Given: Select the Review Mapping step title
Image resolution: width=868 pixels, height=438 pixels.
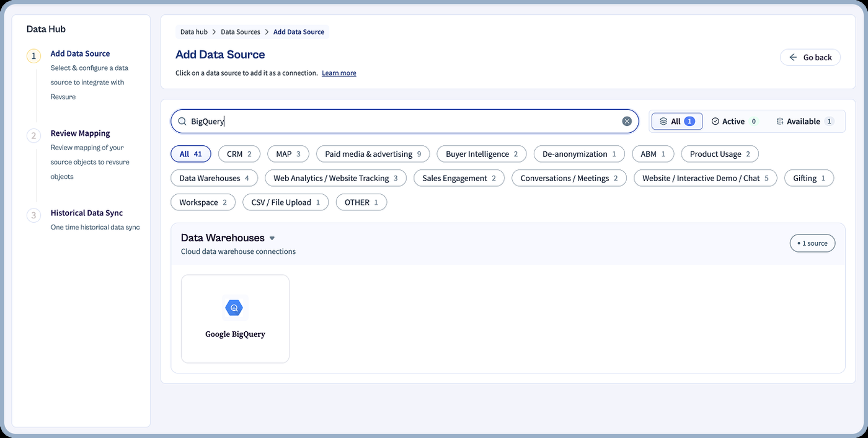Looking at the screenshot, I should tap(81, 133).
